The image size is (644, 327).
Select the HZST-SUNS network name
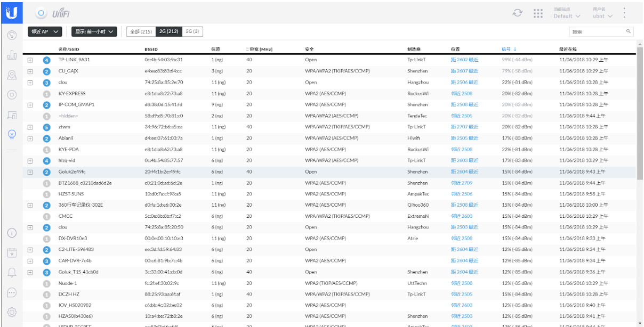pos(71,194)
